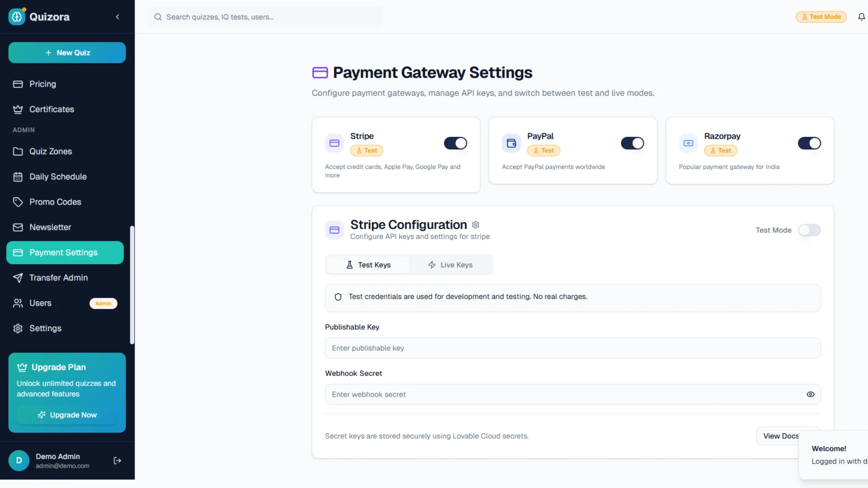Click Upgrade Now button

point(67,415)
